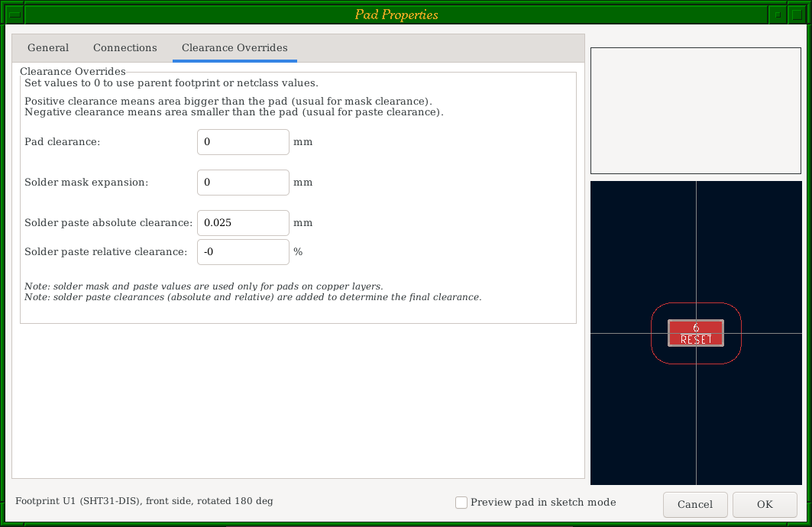Cancel the Pad Properties dialog

click(694, 504)
